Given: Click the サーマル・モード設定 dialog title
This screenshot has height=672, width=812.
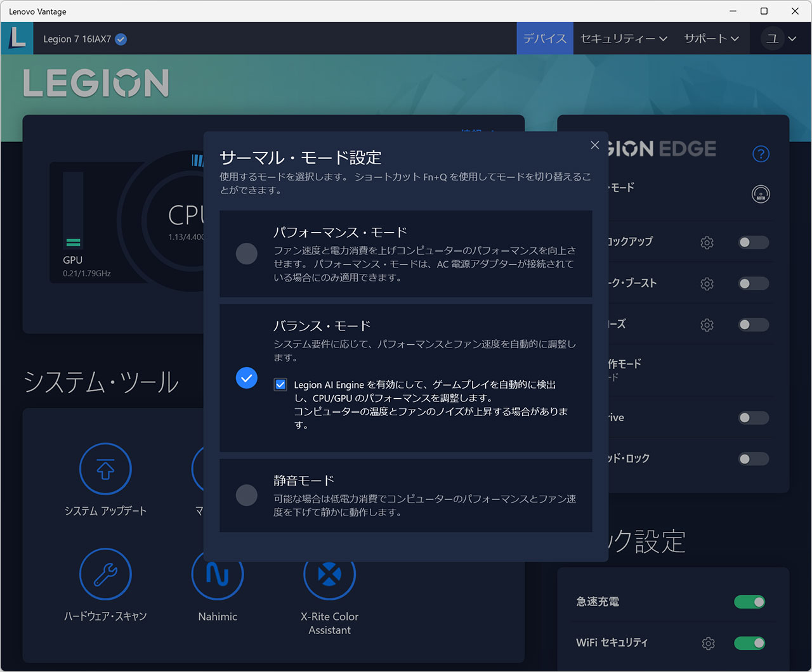Looking at the screenshot, I should pyautogui.click(x=301, y=158).
